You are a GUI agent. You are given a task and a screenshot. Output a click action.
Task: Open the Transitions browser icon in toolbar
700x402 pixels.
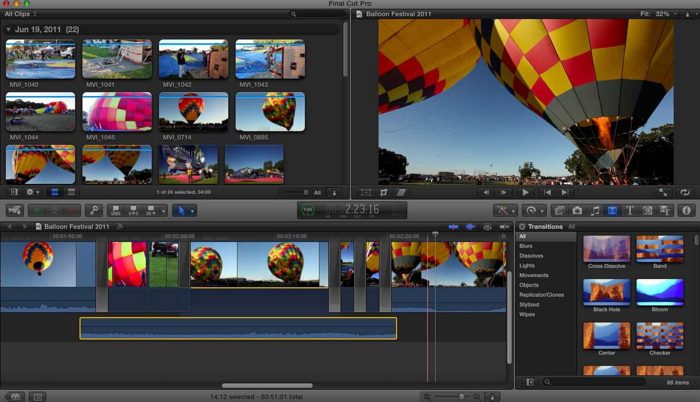(x=612, y=210)
